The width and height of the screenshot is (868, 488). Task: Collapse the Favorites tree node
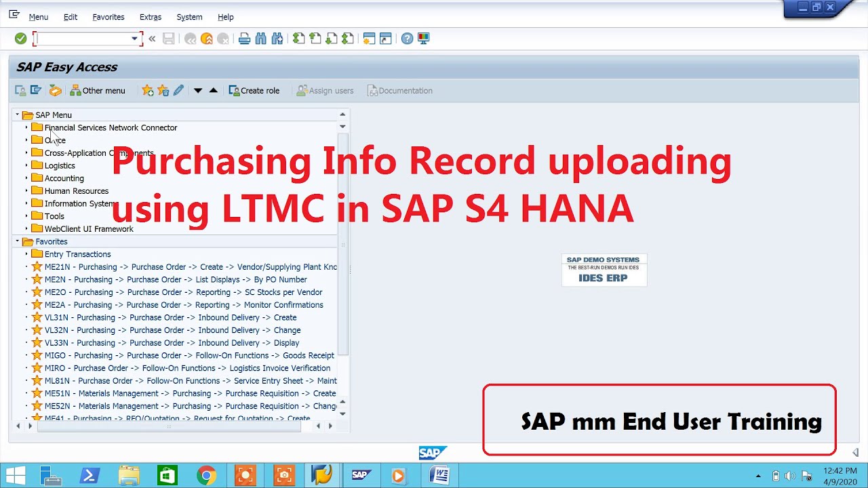point(18,241)
